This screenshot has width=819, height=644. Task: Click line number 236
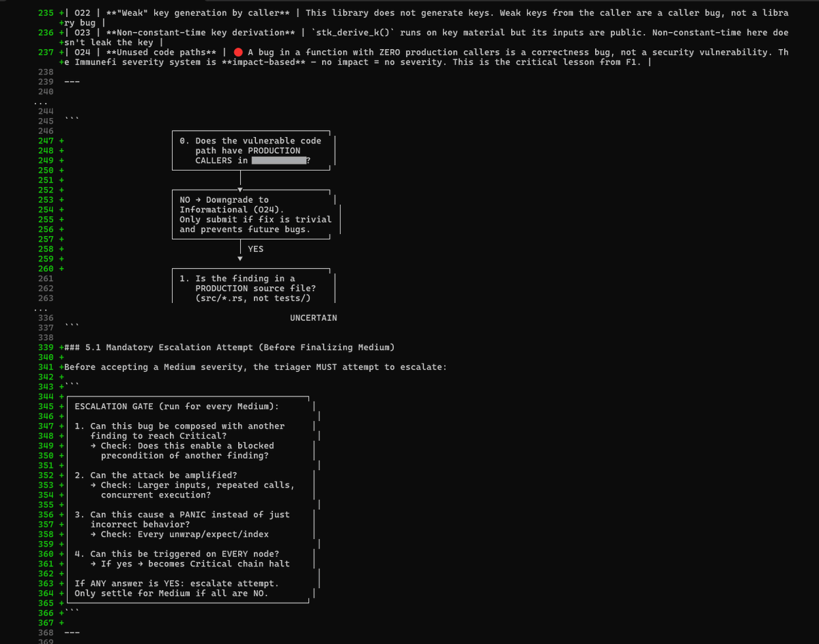click(x=46, y=33)
